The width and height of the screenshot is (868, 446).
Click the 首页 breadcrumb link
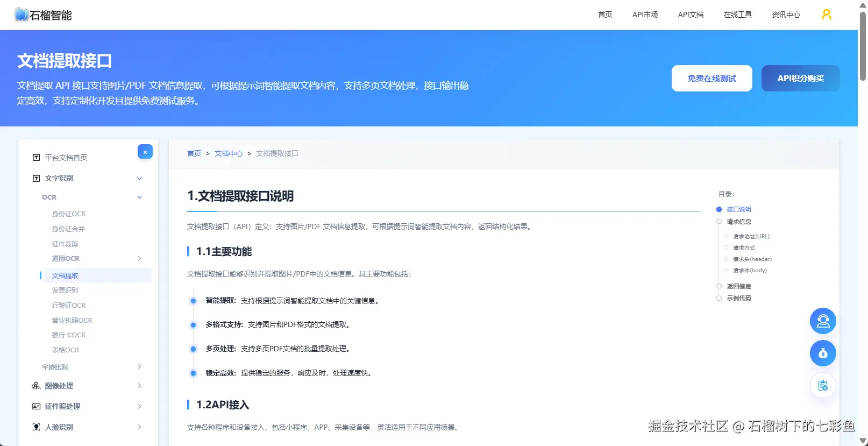click(x=194, y=153)
